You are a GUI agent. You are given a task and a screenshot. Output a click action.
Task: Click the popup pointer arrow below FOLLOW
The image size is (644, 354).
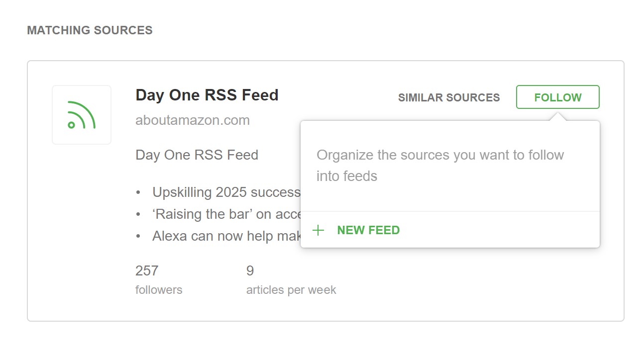pyautogui.click(x=558, y=117)
